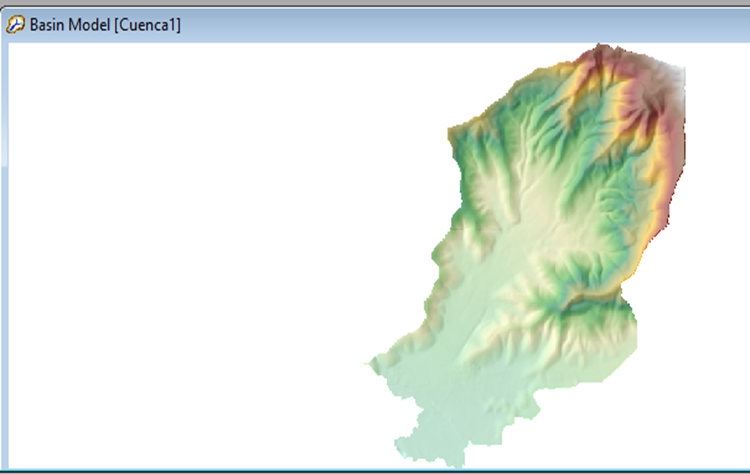The width and height of the screenshot is (750, 474).
Task: Click the white area right of the terrain
Action: coord(710,250)
